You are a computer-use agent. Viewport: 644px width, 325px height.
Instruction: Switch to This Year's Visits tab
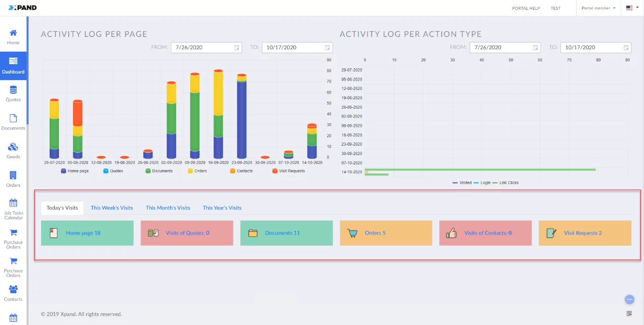(x=222, y=208)
